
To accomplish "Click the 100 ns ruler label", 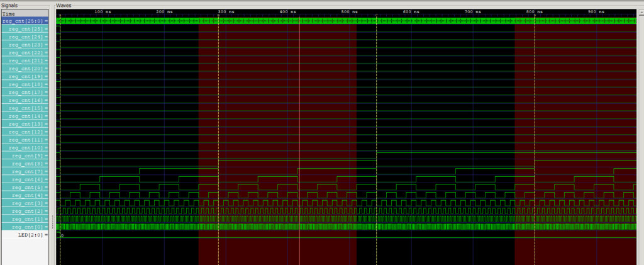I will (x=103, y=12).
